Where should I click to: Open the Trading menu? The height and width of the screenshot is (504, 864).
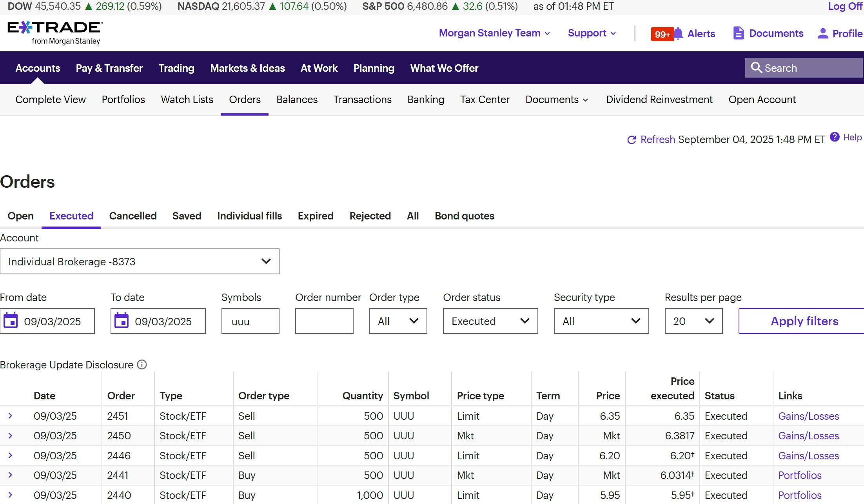point(176,68)
